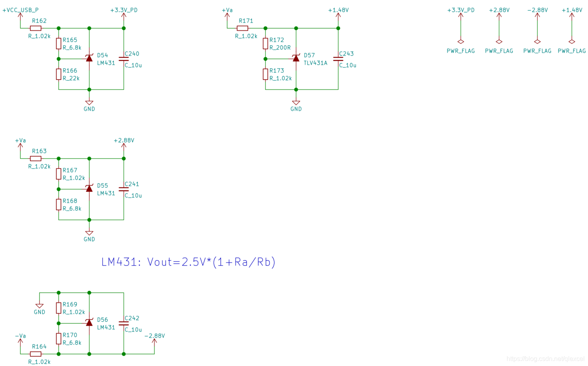Select capacitor C242 symbol
The width and height of the screenshot is (588, 366).
[124, 324]
